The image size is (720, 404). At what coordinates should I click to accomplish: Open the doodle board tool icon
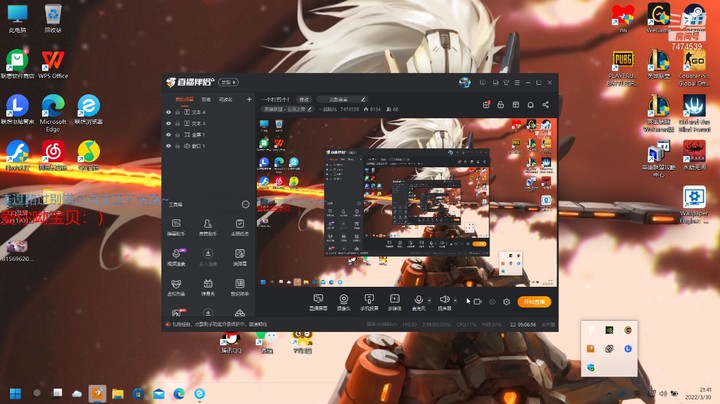240,257
